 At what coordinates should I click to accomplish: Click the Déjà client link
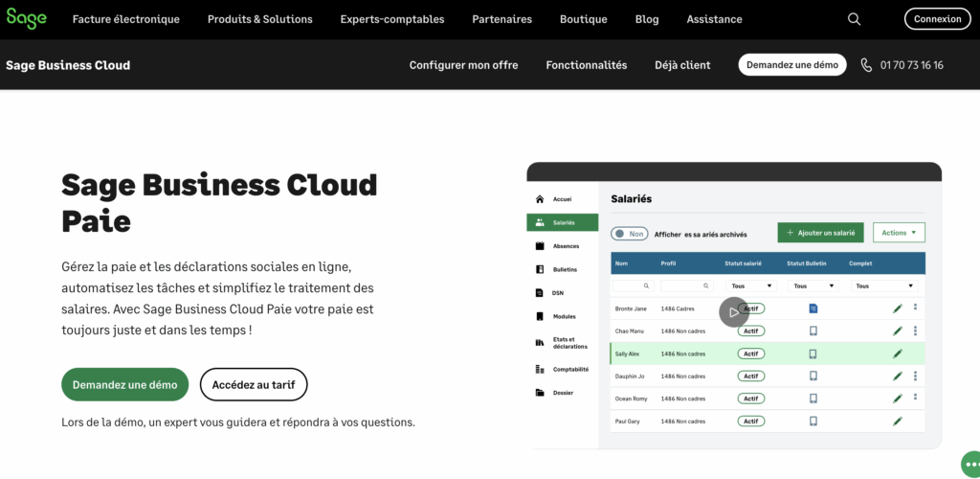(x=682, y=65)
